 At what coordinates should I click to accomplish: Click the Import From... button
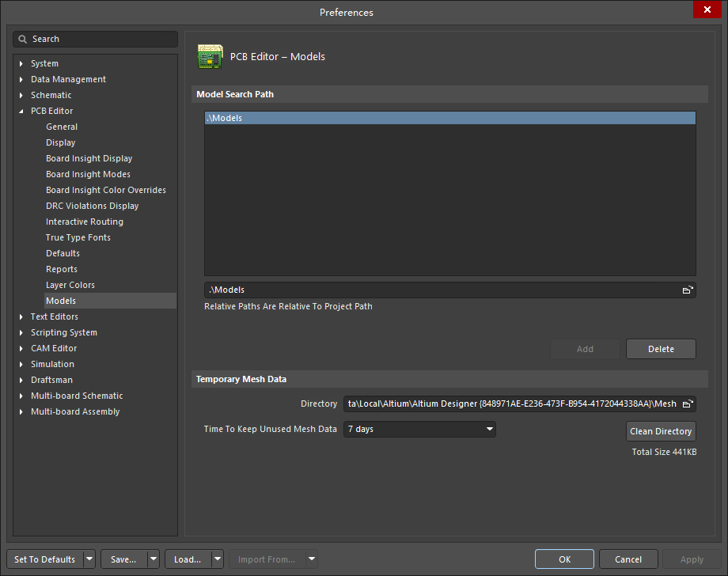[267, 559]
